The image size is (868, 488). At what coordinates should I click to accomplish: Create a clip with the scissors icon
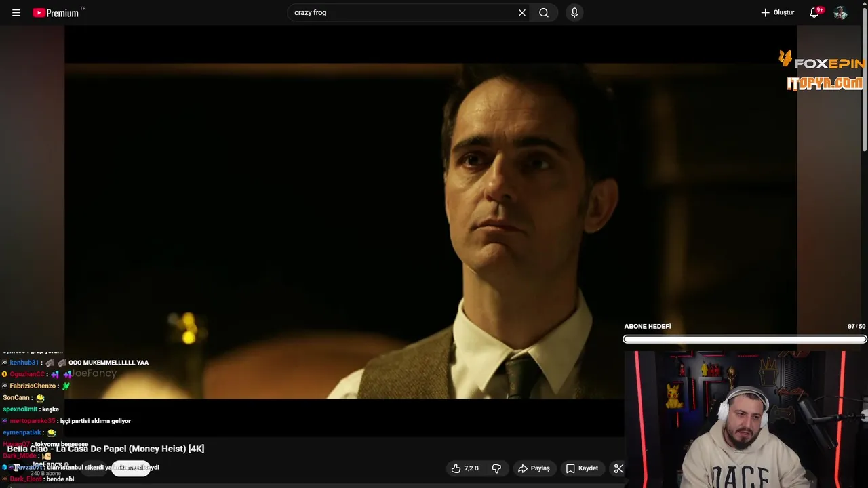(x=618, y=468)
